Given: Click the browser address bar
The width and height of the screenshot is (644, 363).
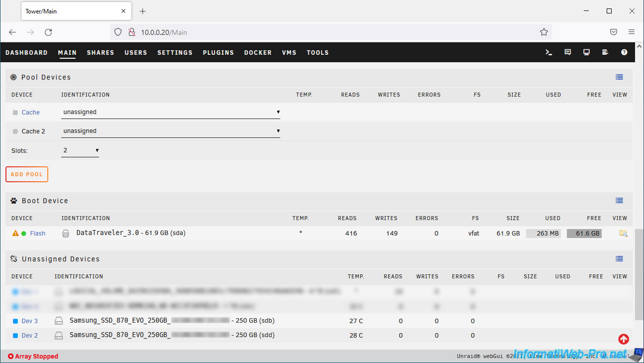Looking at the screenshot, I should tap(328, 32).
